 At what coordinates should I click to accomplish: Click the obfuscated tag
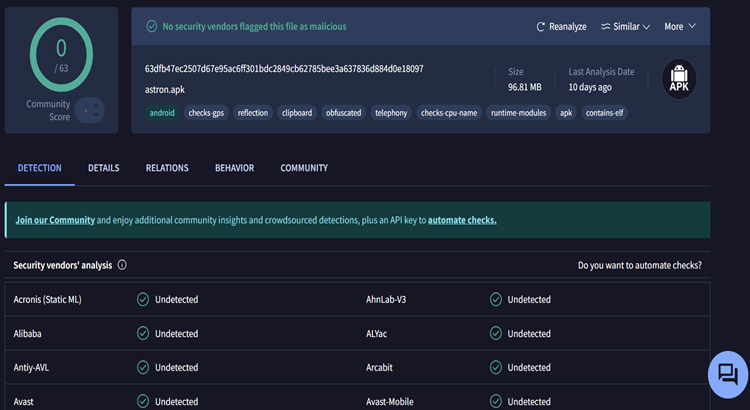coord(343,113)
